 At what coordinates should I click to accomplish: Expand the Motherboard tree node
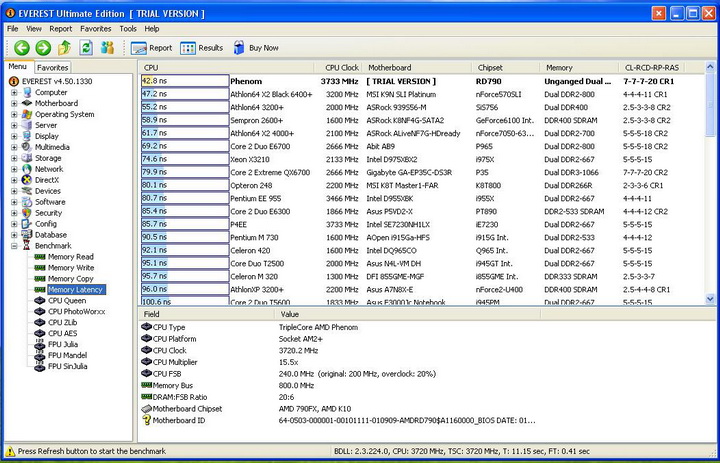[14, 103]
